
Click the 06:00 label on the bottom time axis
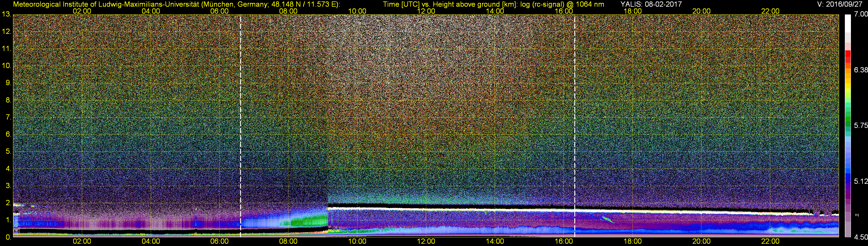tap(219, 241)
